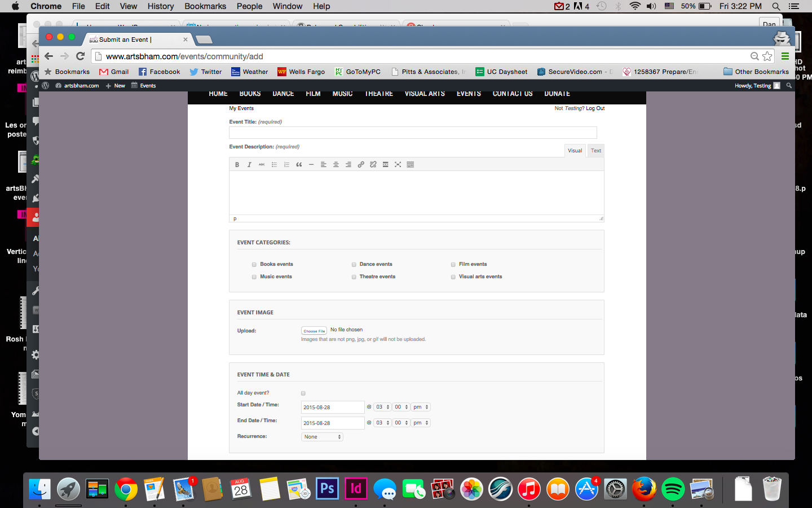The image size is (812, 508).
Task: Open distraction-free fullscreen writing mode
Action: pos(398,165)
